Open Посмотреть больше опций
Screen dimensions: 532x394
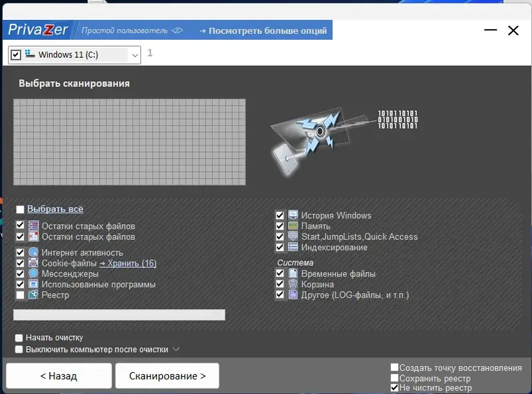[263, 31]
